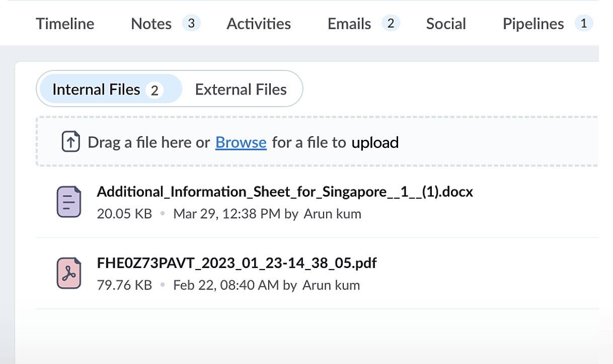This screenshot has width=613, height=364.
Task: Click the purple docx document icon
Action: [x=68, y=202]
